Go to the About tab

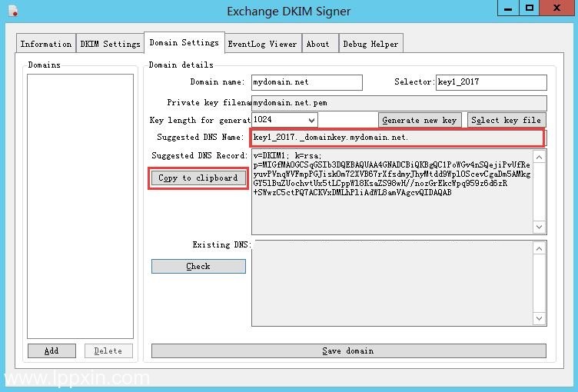[x=318, y=44]
